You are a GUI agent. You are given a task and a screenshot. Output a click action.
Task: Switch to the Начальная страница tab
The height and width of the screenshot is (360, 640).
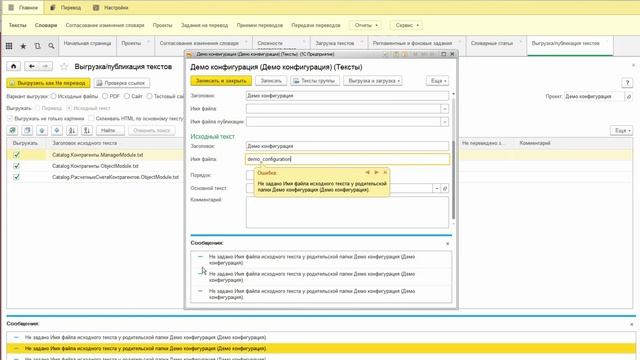[x=87, y=43]
